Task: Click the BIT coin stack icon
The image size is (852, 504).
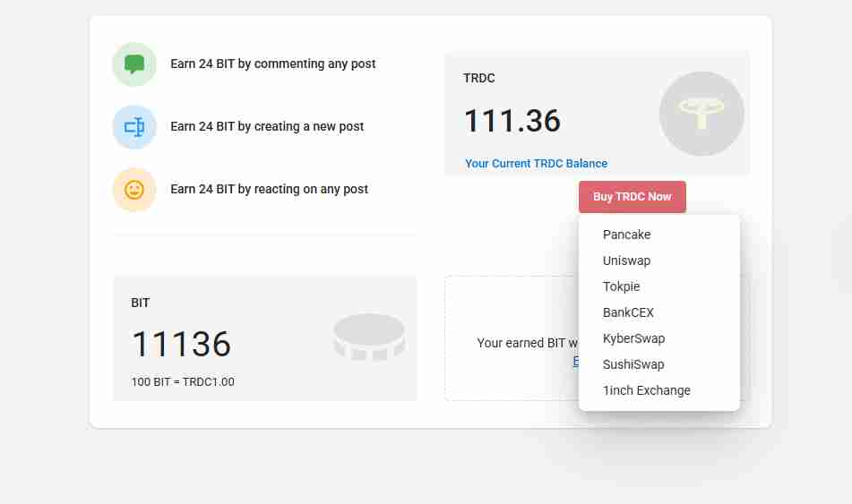Action: tap(369, 337)
